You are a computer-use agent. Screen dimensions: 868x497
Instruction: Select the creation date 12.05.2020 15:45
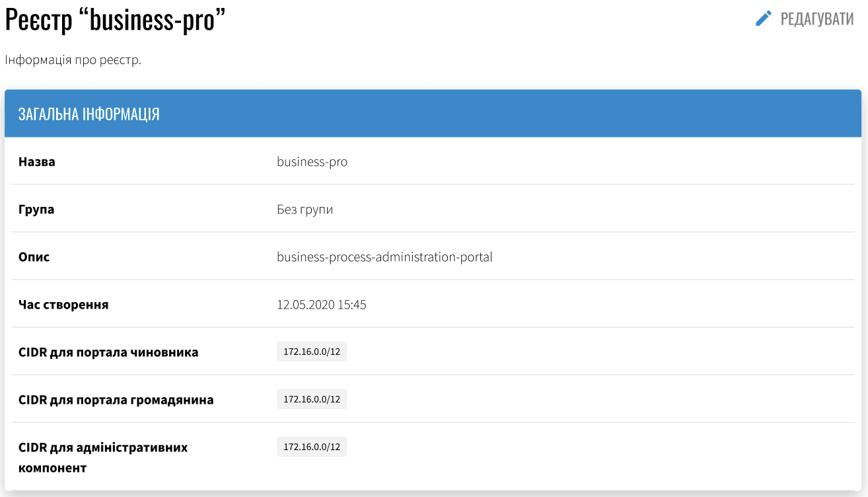click(321, 305)
